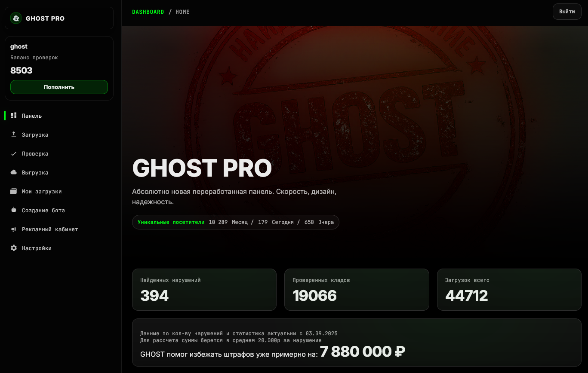Click the Уникальные посетители stats pill
The width and height of the screenshot is (588, 373).
(x=236, y=222)
